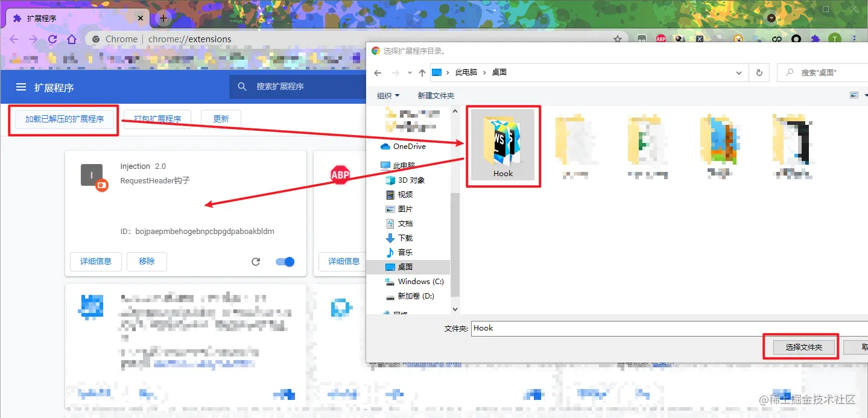Image resolution: width=868 pixels, height=418 pixels.
Task: Close the 扩展程序 tab
Action: tap(141, 18)
